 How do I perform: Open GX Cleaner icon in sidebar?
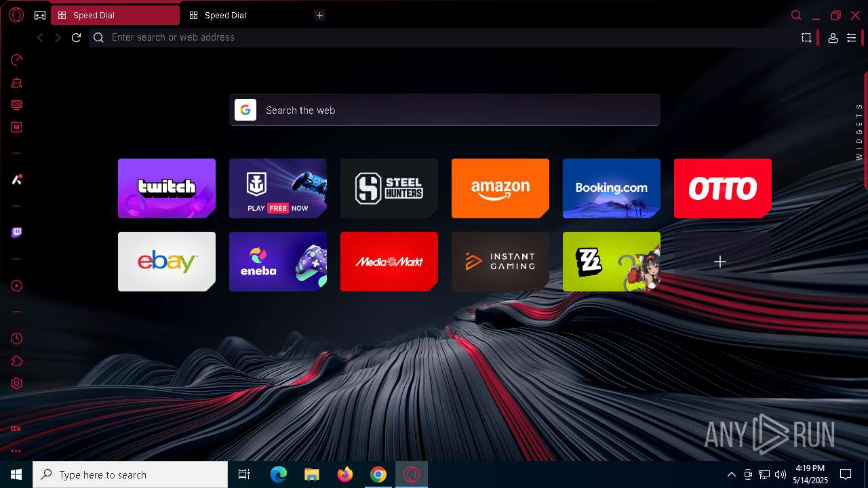[17, 83]
